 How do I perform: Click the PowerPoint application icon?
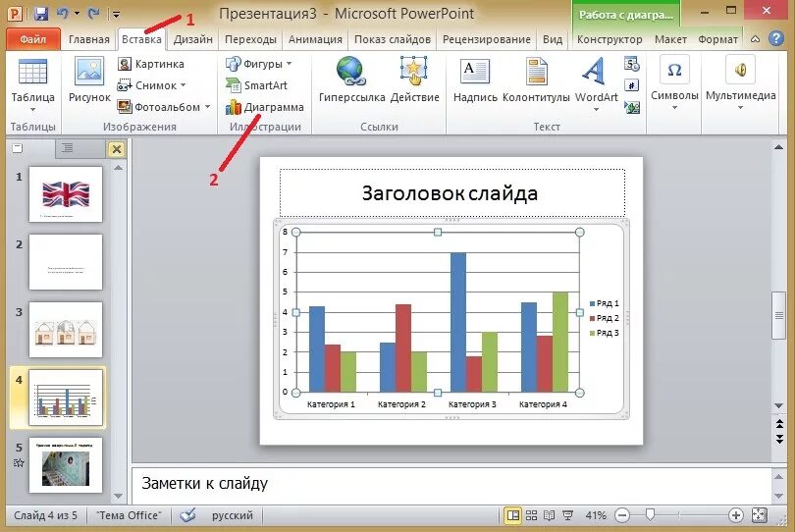15,14
